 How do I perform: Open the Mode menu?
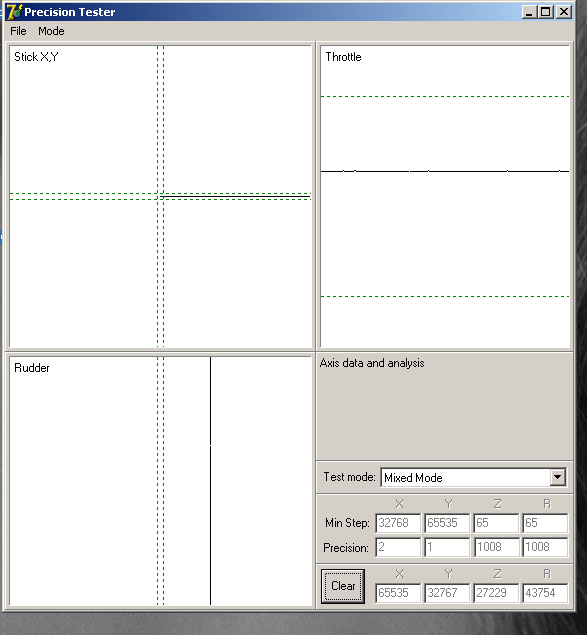tap(51, 31)
